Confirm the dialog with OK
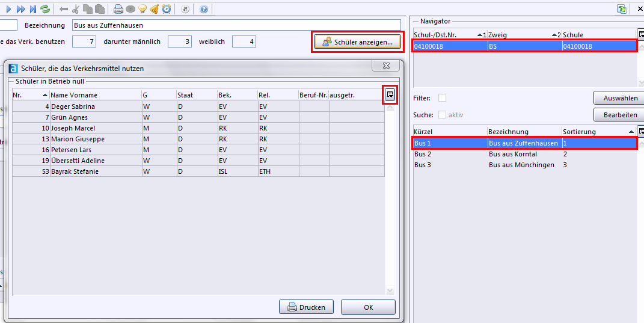The height and width of the screenshot is (323, 644). tap(368, 307)
